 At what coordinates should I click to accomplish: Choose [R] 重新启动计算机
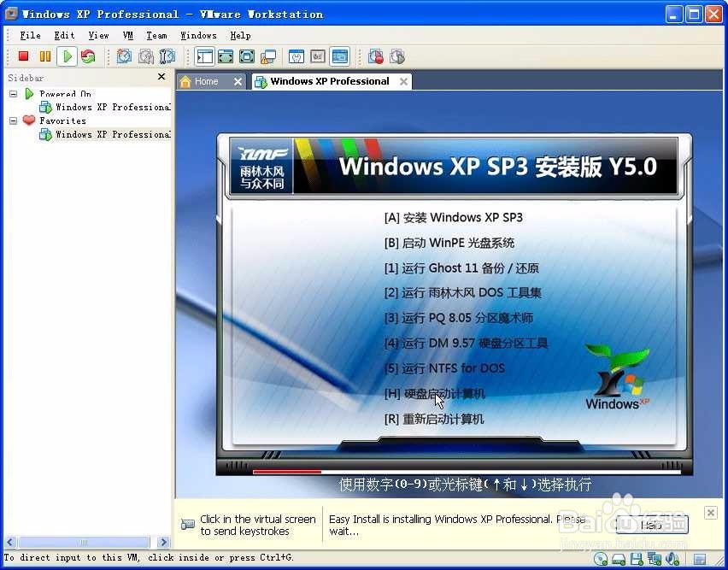click(x=434, y=419)
